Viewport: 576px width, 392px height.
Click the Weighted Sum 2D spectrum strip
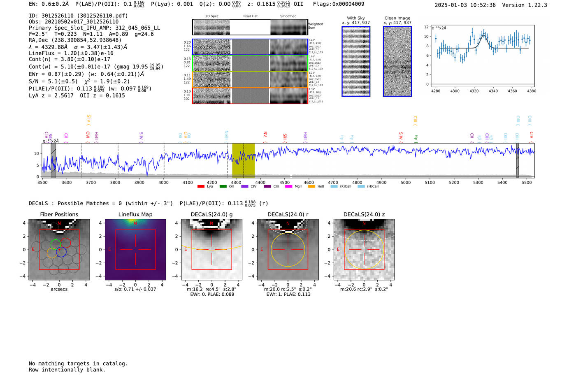[x=250, y=27]
